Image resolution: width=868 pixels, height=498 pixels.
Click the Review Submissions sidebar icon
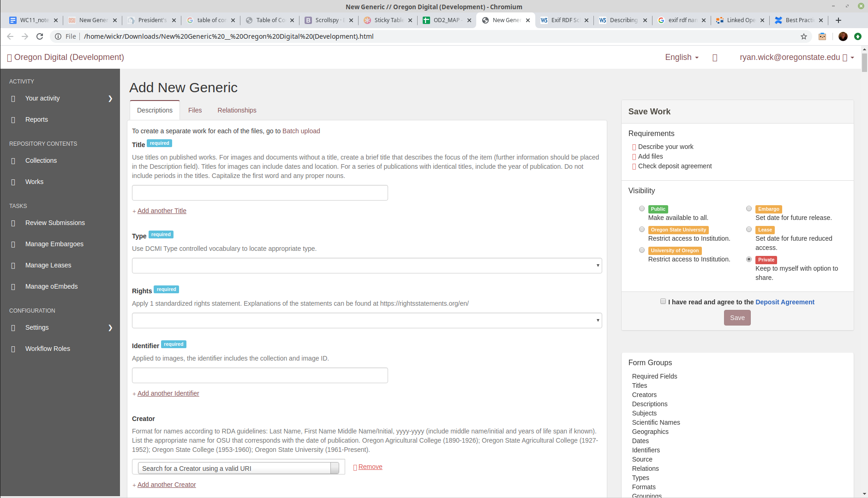click(x=13, y=223)
